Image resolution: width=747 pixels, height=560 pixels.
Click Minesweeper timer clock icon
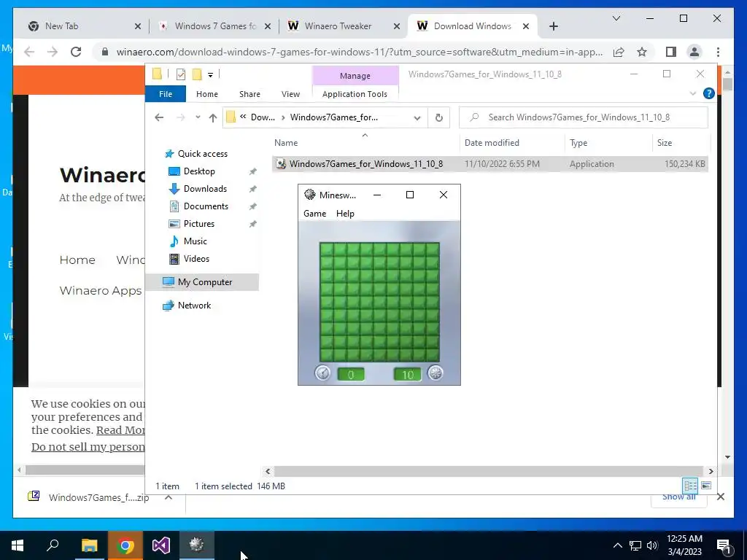coord(322,373)
